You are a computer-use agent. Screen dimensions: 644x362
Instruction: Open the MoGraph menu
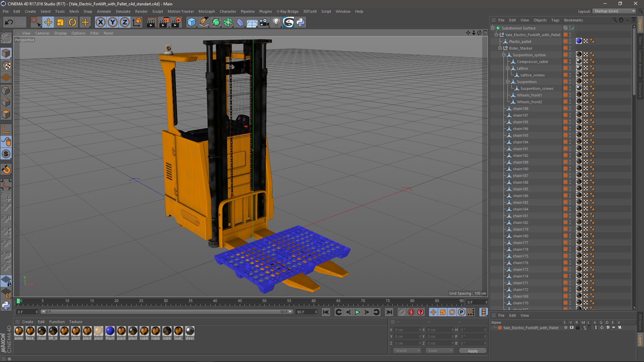[x=207, y=11]
